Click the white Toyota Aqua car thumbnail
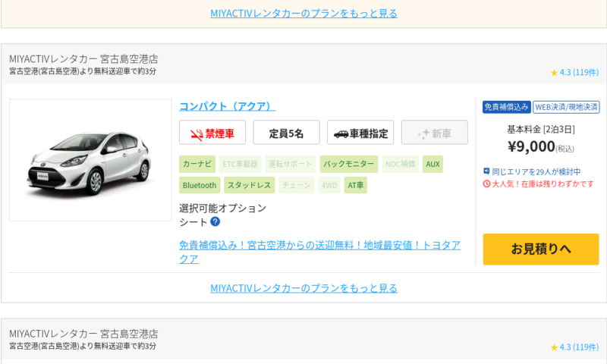This screenshot has width=607, height=364. click(x=90, y=160)
